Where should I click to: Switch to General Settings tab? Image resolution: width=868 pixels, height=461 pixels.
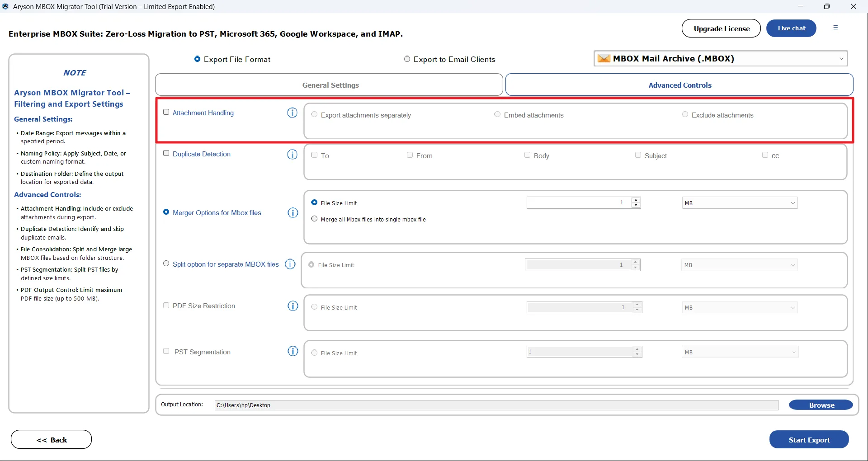(329, 85)
